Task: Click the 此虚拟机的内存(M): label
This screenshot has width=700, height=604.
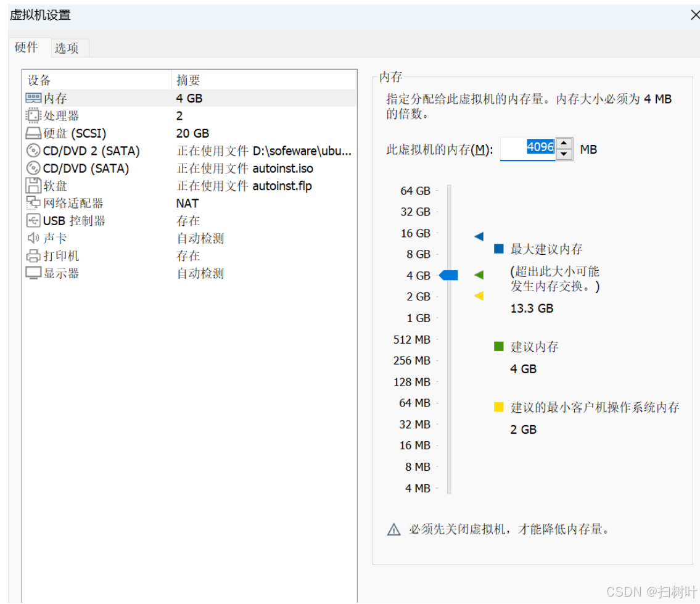Action: click(x=439, y=150)
